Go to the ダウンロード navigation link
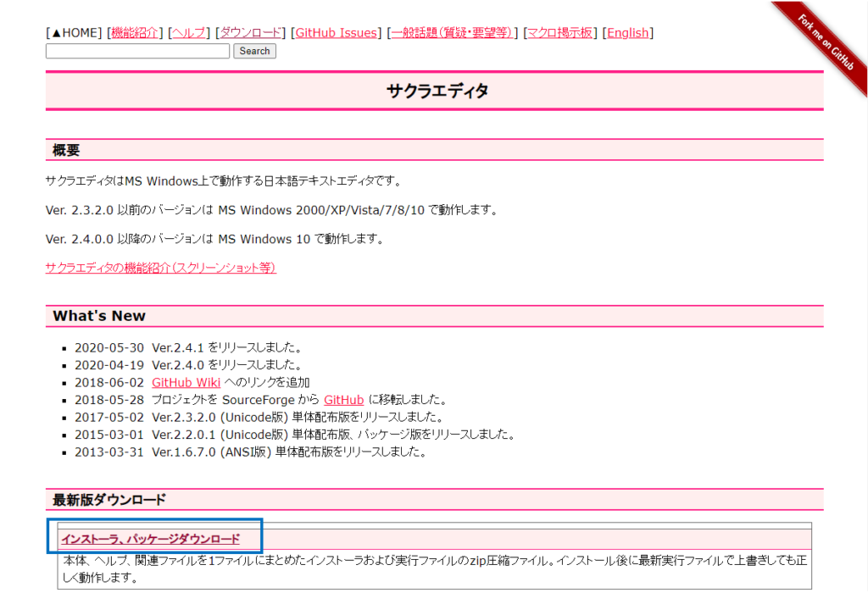The height and width of the screenshot is (604, 868). point(251,33)
